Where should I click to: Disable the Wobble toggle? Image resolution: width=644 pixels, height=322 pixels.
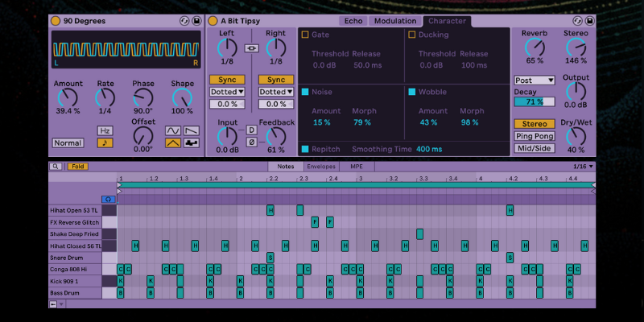(411, 93)
